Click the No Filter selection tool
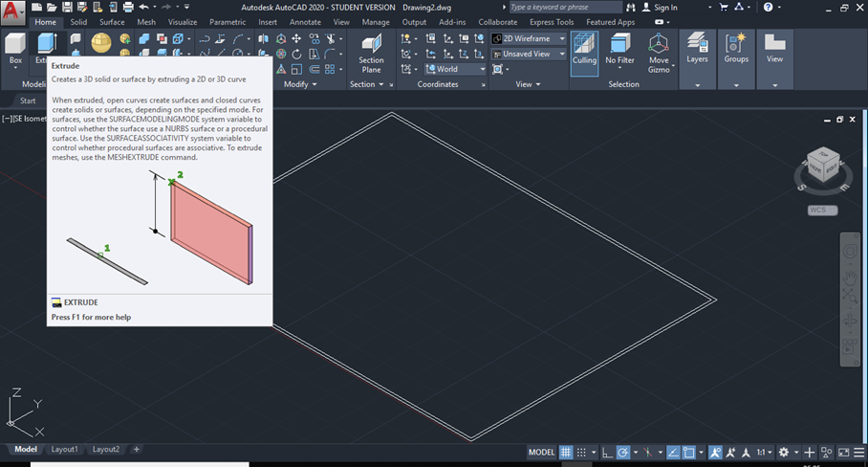 coord(619,50)
